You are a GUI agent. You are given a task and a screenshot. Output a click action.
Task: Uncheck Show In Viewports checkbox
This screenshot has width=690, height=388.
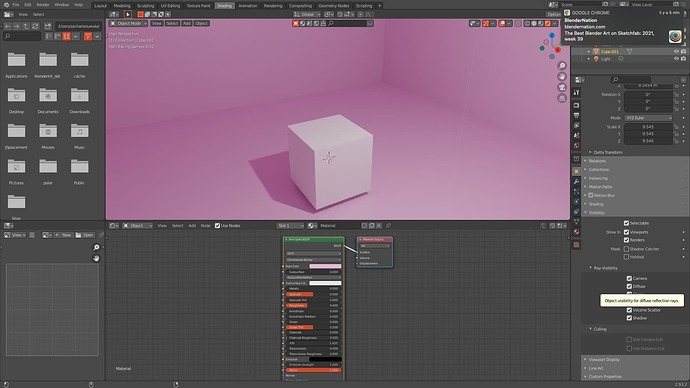[626, 232]
